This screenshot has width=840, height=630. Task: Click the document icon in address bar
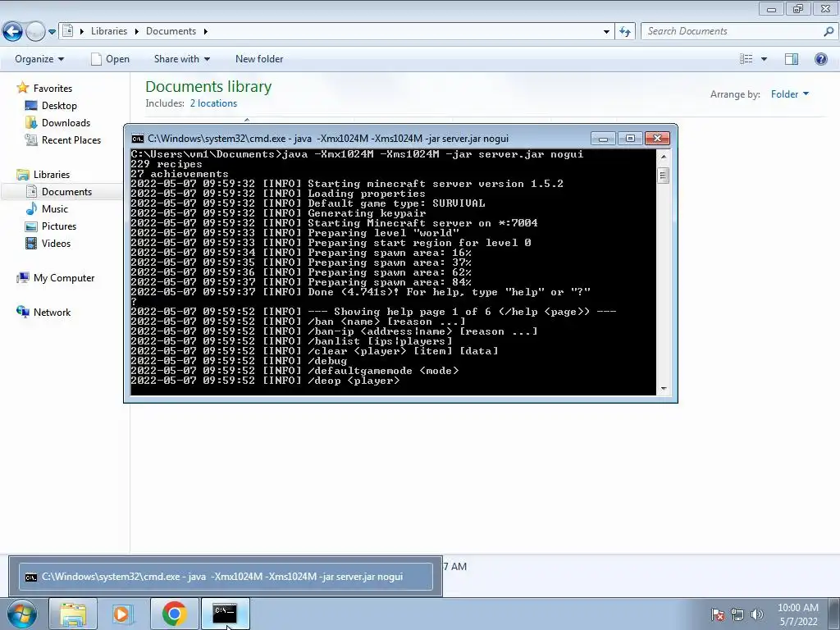[x=68, y=31]
